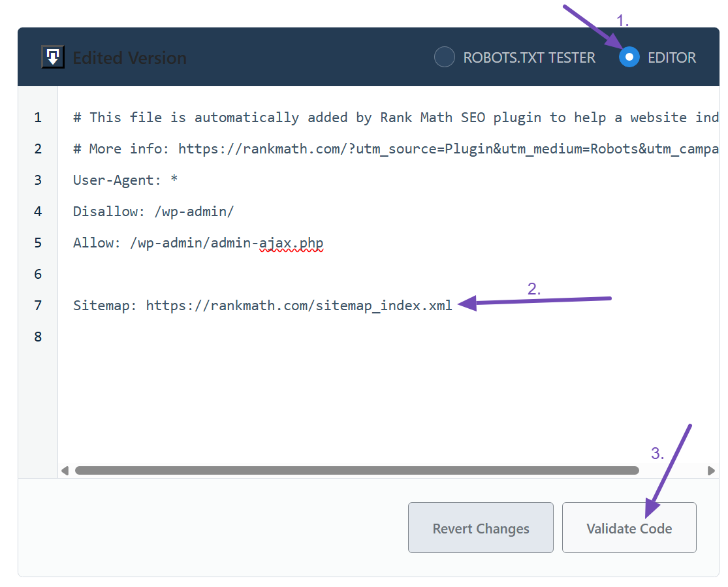
Task: Place cursor on empty line 8
Action: (261, 337)
